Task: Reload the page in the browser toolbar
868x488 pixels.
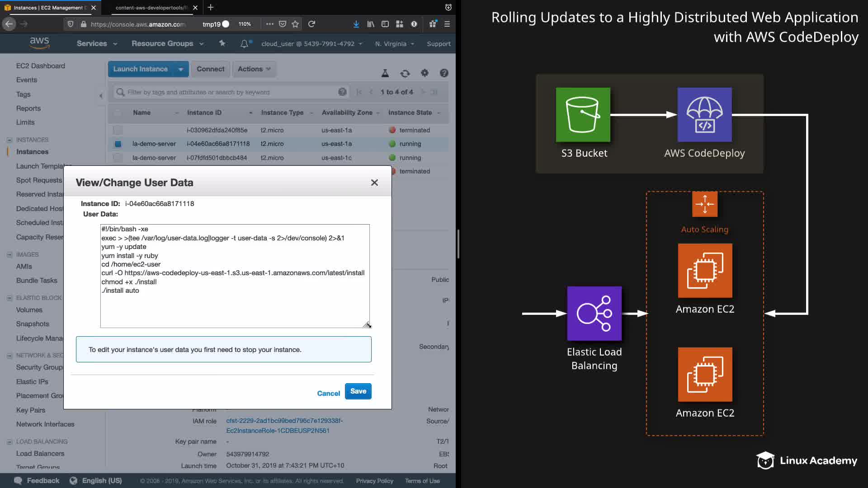Action: click(x=311, y=24)
